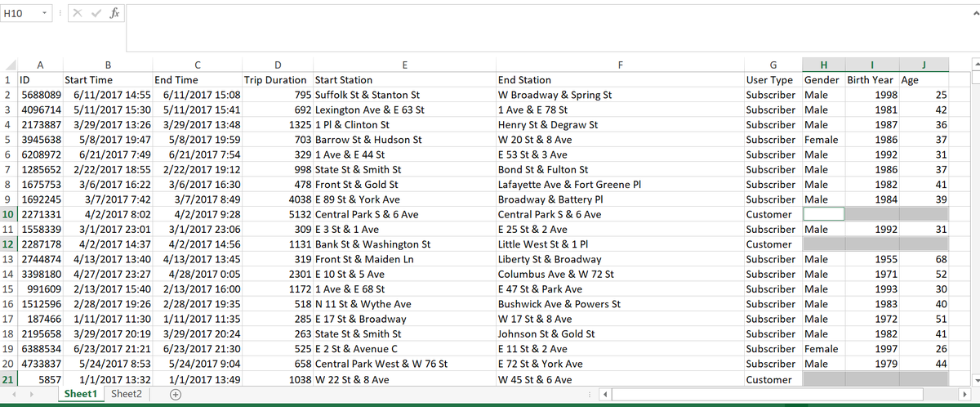
Task: Select column D header
Action: (x=278, y=65)
